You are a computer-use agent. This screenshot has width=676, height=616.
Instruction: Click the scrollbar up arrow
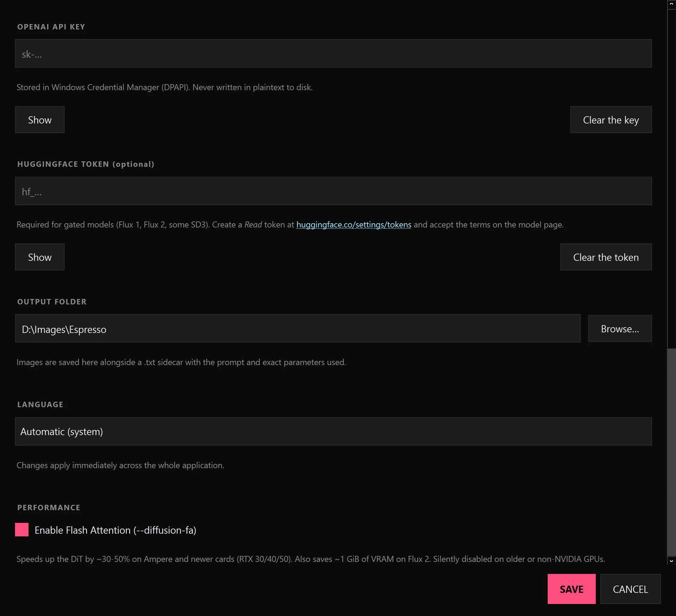671,5
